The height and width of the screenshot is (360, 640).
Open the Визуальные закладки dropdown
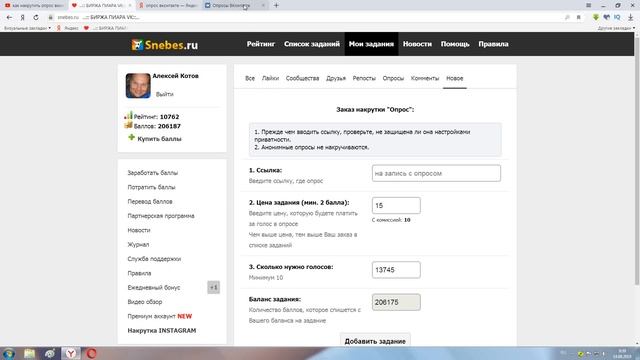click(x=27, y=28)
